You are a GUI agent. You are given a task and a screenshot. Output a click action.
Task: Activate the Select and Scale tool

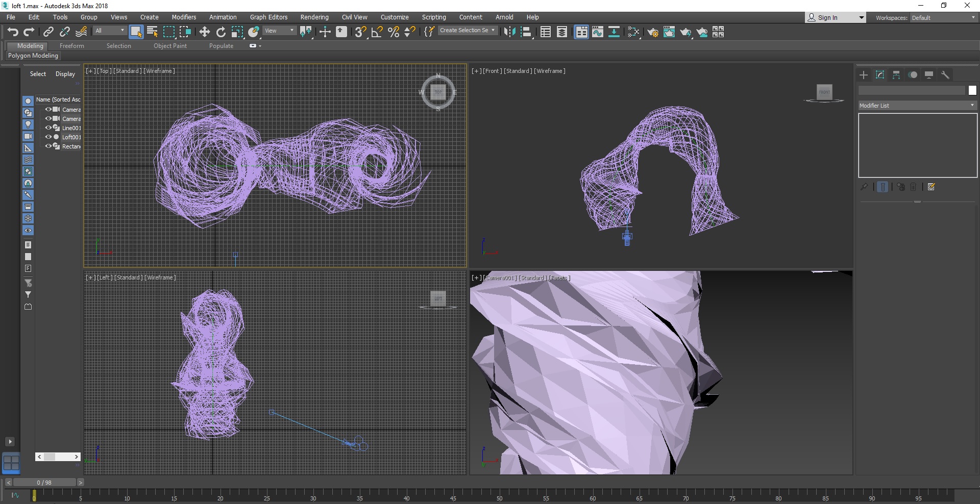[x=237, y=32]
